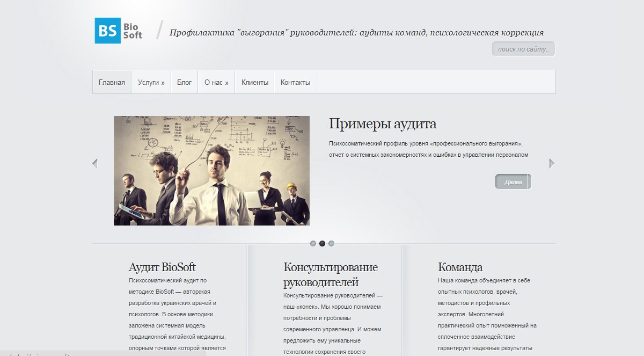Open the Примеры аудита slide heading
Screen dimensions: 644x356
(383, 124)
